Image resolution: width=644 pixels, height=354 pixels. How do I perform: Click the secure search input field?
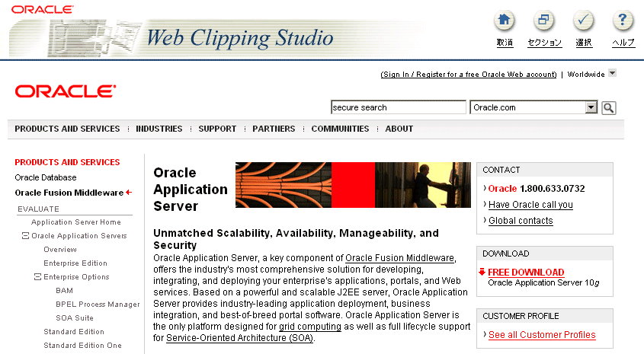coord(399,107)
